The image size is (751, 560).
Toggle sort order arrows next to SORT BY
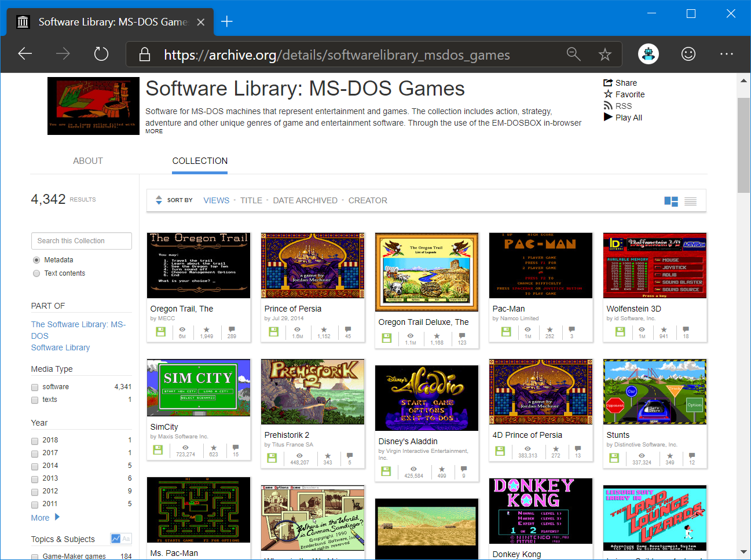159,200
